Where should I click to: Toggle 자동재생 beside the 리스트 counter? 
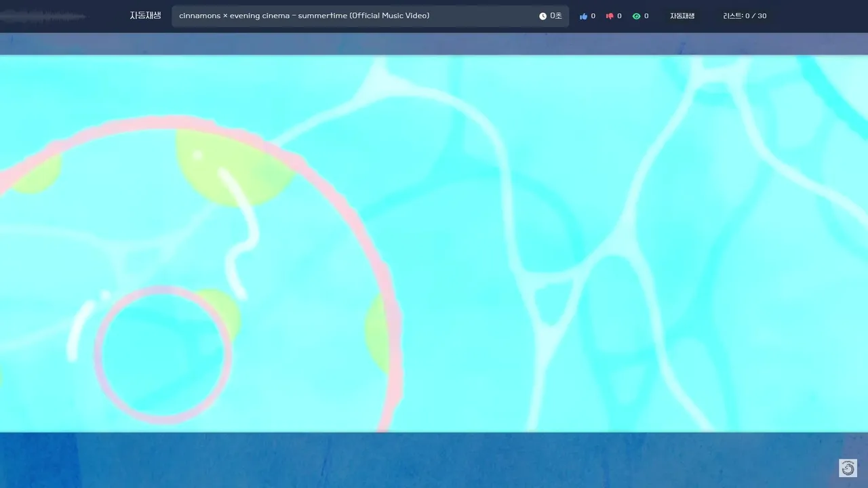(x=682, y=16)
